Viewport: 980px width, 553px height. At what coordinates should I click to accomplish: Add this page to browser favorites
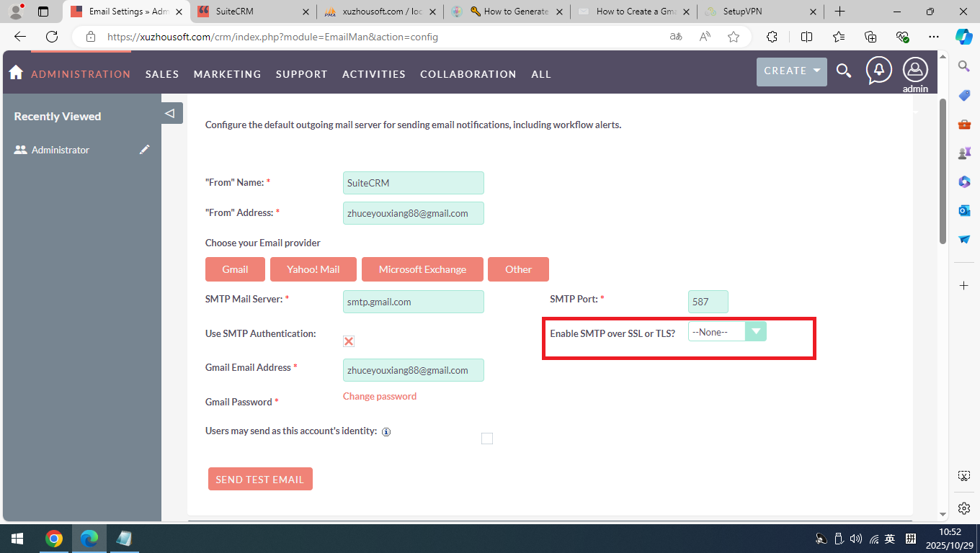[x=734, y=37]
